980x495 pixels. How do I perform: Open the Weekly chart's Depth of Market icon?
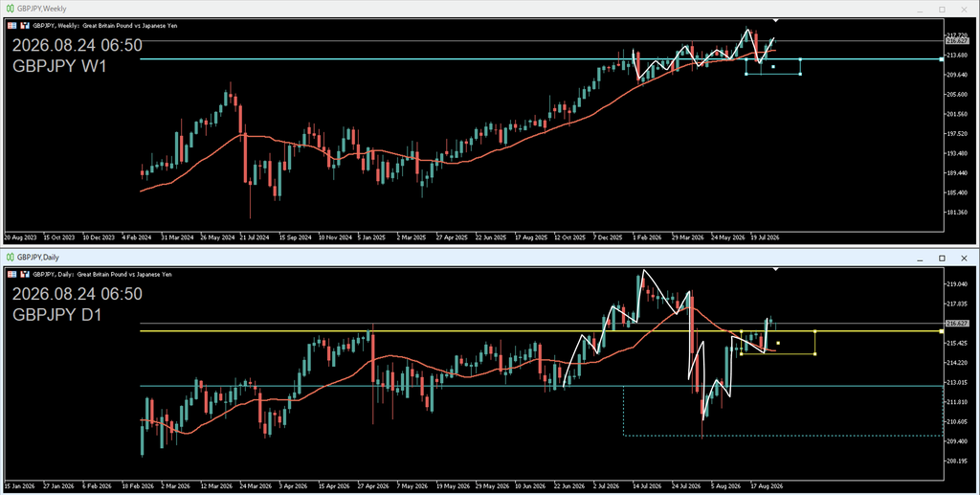pos(11,26)
